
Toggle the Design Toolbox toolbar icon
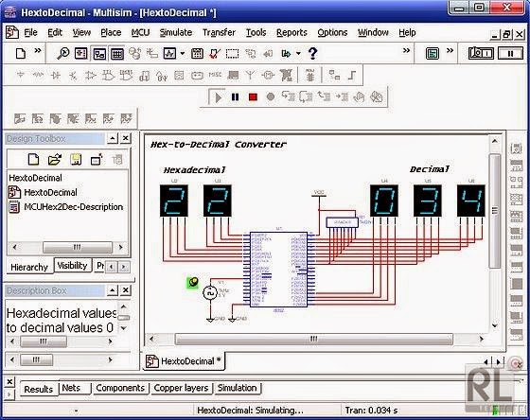(x=99, y=54)
